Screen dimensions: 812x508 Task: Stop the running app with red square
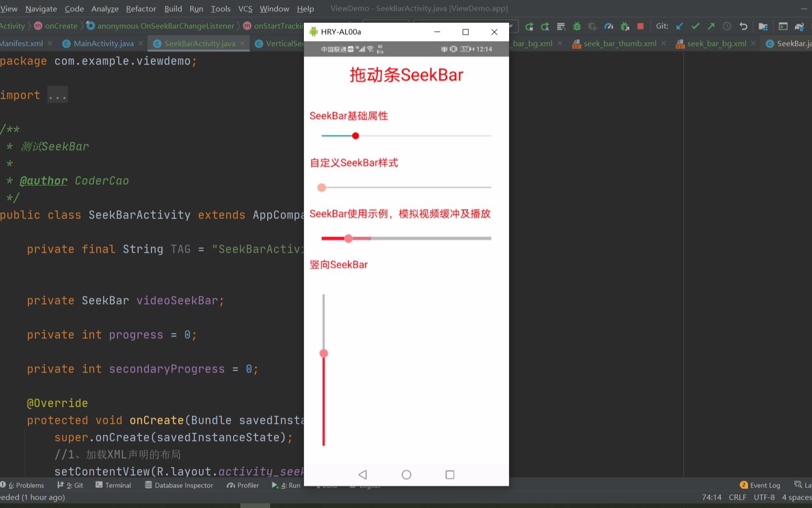641,26
